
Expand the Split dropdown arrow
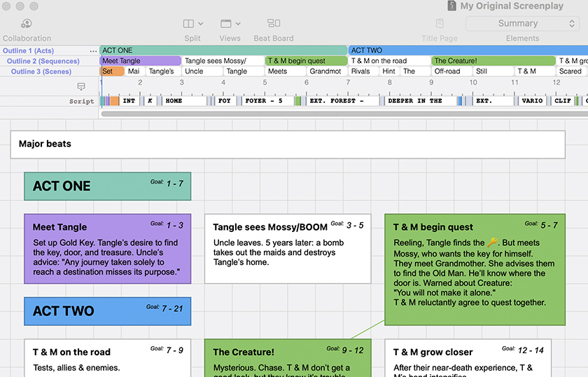coord(201,24)
